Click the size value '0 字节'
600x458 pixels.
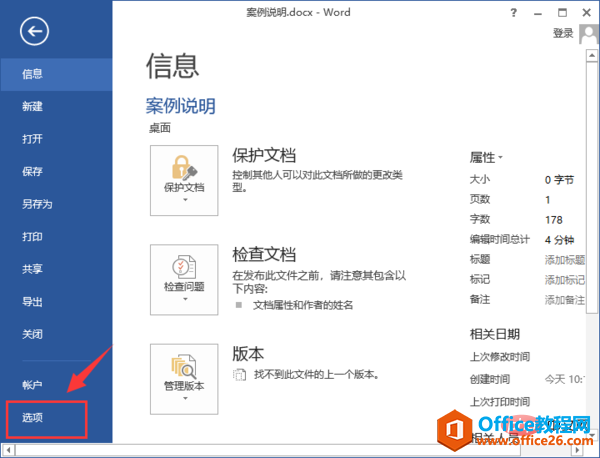click(x=559, y=180)
